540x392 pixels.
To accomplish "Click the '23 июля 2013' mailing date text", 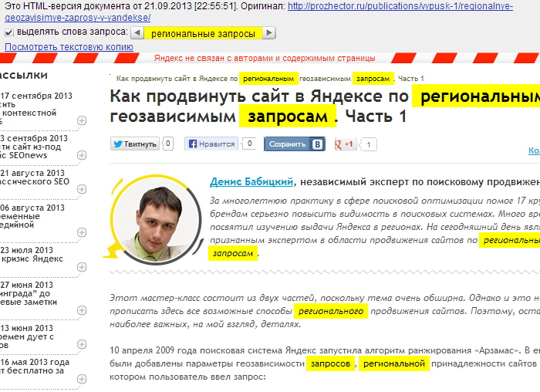I will pos(26,250).
